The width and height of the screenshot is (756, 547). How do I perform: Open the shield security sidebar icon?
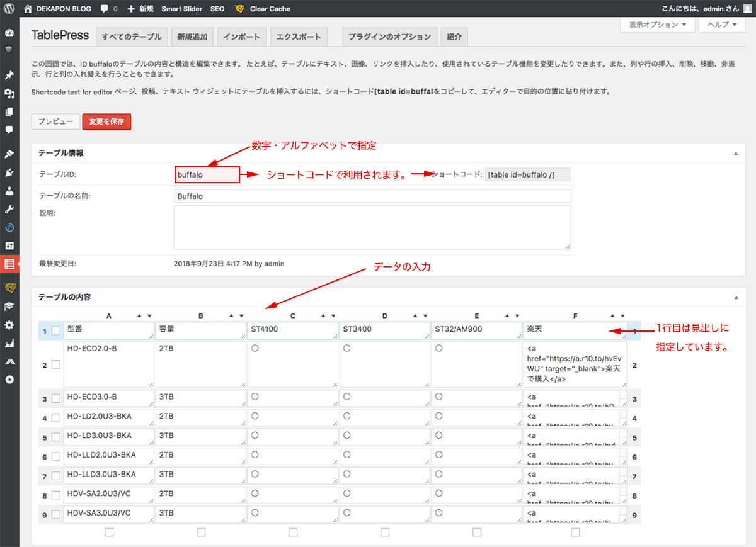tap(9, 49)
